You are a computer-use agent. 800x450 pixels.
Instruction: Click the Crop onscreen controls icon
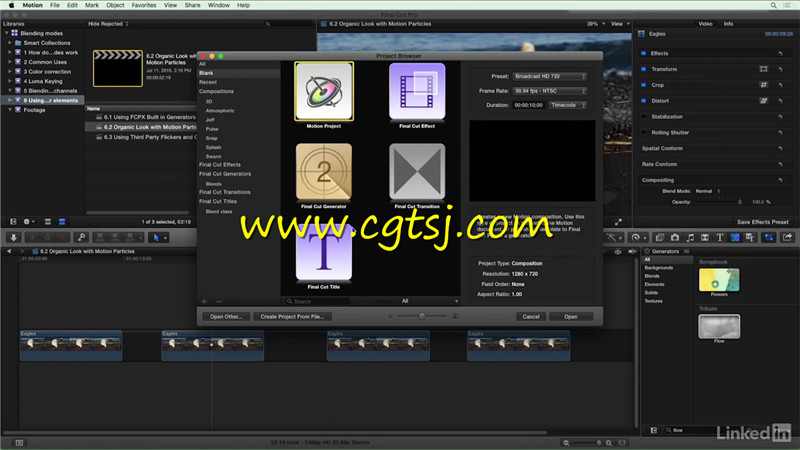[763, 85]
